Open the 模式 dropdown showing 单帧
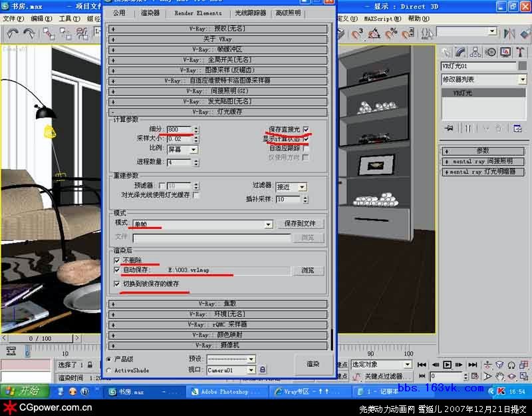This screenshot has height=416, width=532. click(269, 224)
